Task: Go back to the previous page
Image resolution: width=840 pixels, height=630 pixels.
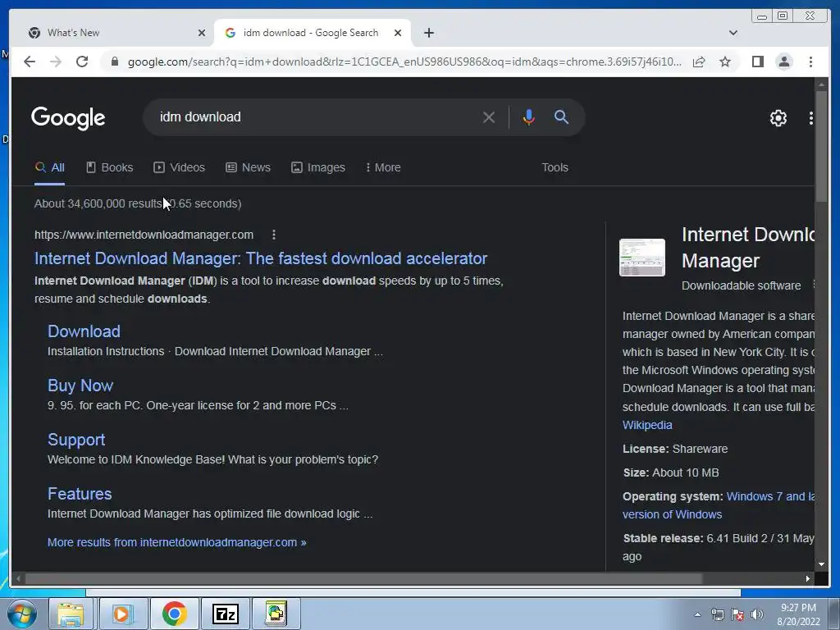Action: coord(30,62)
